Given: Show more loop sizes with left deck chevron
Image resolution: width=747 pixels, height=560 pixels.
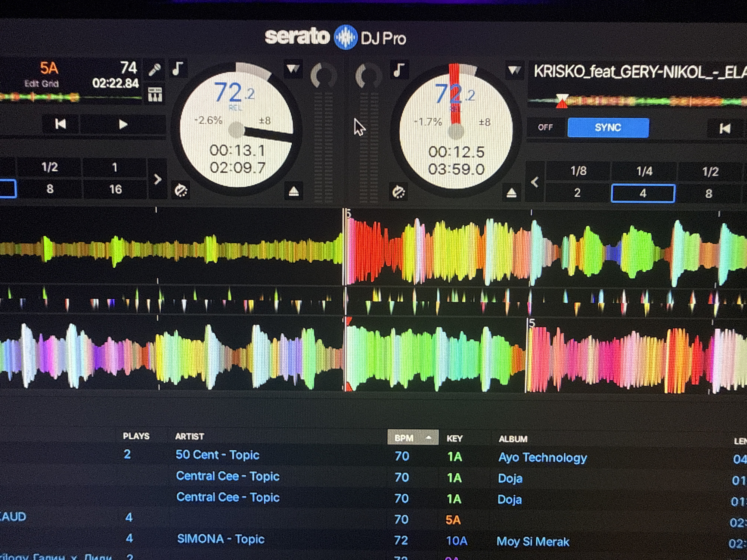Looking at the screenshot, I should coord(158,179).
